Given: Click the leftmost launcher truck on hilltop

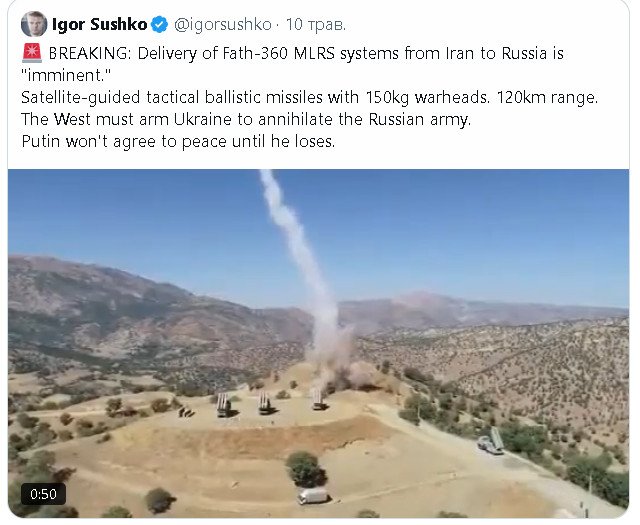Looking at the screenshot, I should coord(223,405).
